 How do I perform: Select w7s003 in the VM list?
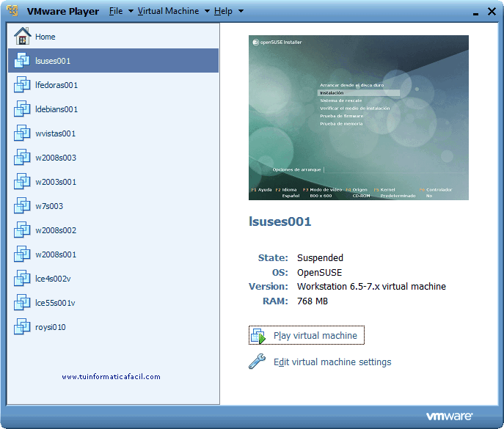(113, 205)
